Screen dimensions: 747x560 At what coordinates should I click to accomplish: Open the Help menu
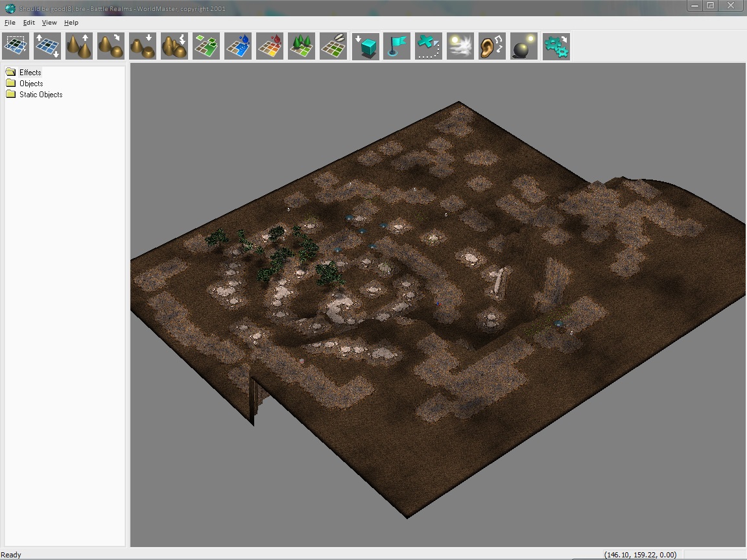(x=71, y=23)
